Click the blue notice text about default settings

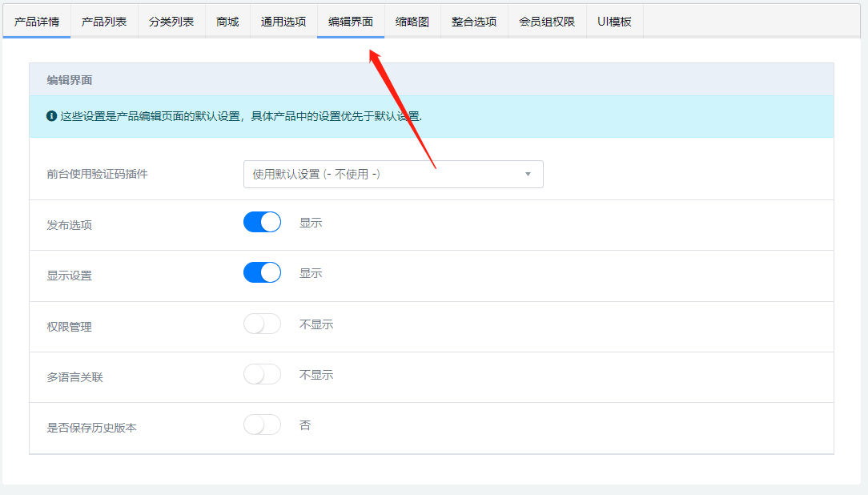[241, 116]
